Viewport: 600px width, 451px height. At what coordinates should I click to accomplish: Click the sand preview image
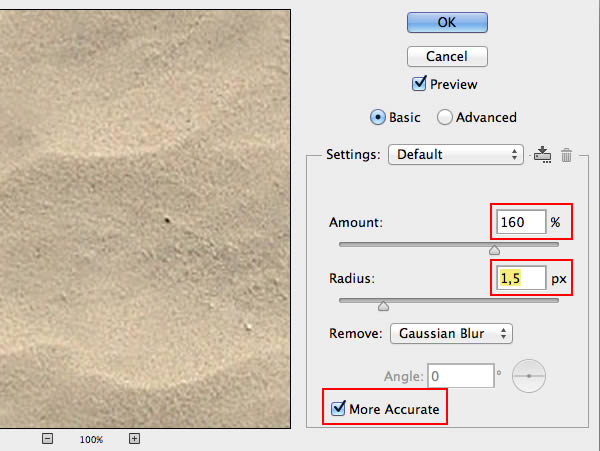(x=145, y=219)
